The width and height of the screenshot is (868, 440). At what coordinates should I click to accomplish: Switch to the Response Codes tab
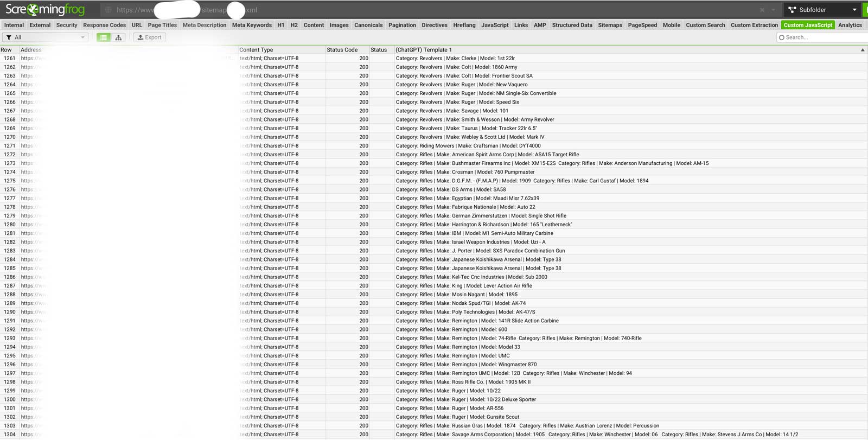(x=104, y=25)
